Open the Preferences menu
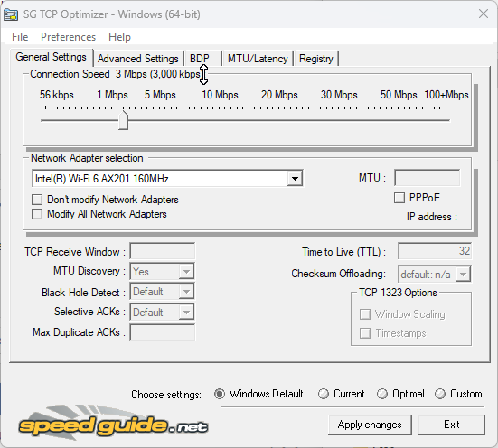This screenshot has height=448, width=498. point(68,37)
